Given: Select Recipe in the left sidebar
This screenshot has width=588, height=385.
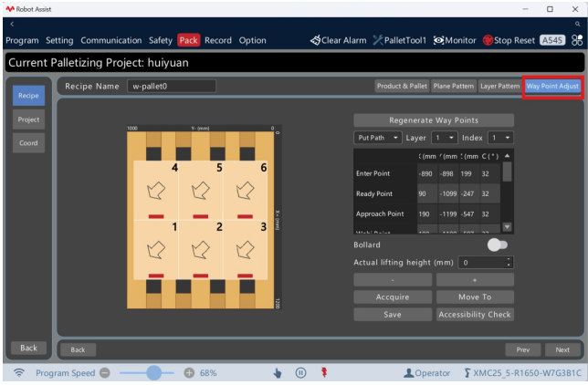Looking at the screenshot, I should coord(28,95).
